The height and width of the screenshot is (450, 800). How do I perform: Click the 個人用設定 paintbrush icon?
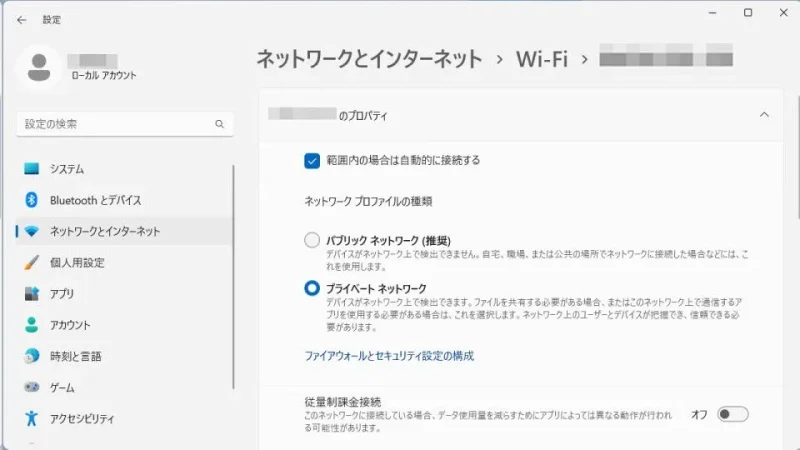coord(32,263)
